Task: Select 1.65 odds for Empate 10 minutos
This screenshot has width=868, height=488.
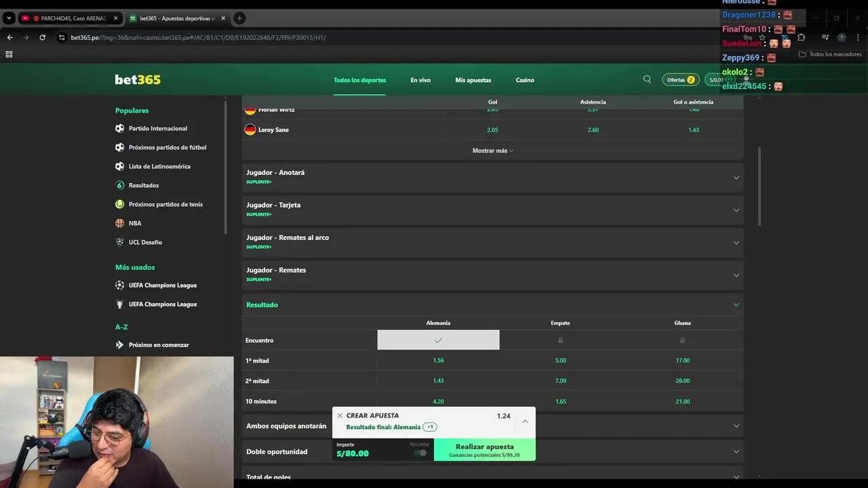Action: 560,401
